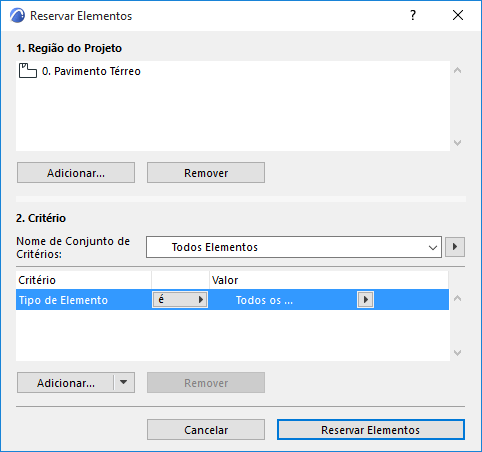The width and height of the screenshot is (482, 452).
Task: Expand the criteria Adicionar dropdown arrow
Action: [124, 382]
